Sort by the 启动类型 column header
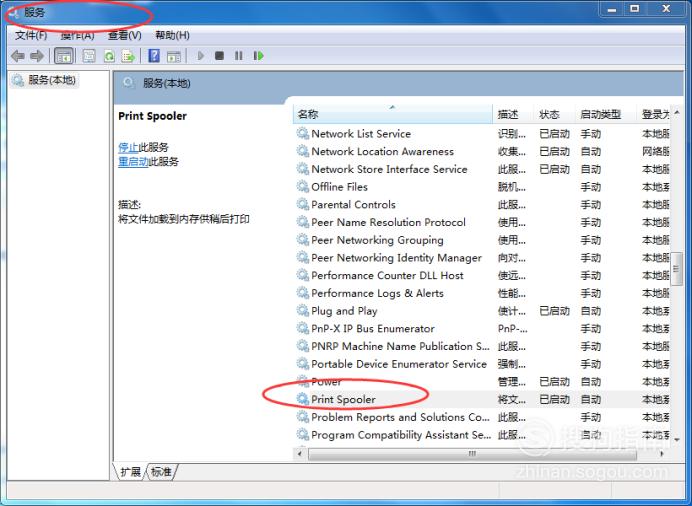This screenshot has height=506, width=692. point(606,114)
